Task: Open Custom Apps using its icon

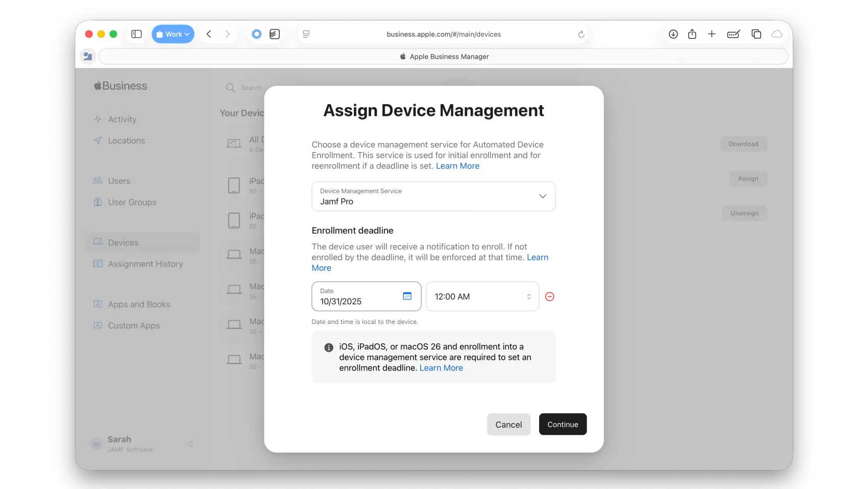Action: [98, 325]
